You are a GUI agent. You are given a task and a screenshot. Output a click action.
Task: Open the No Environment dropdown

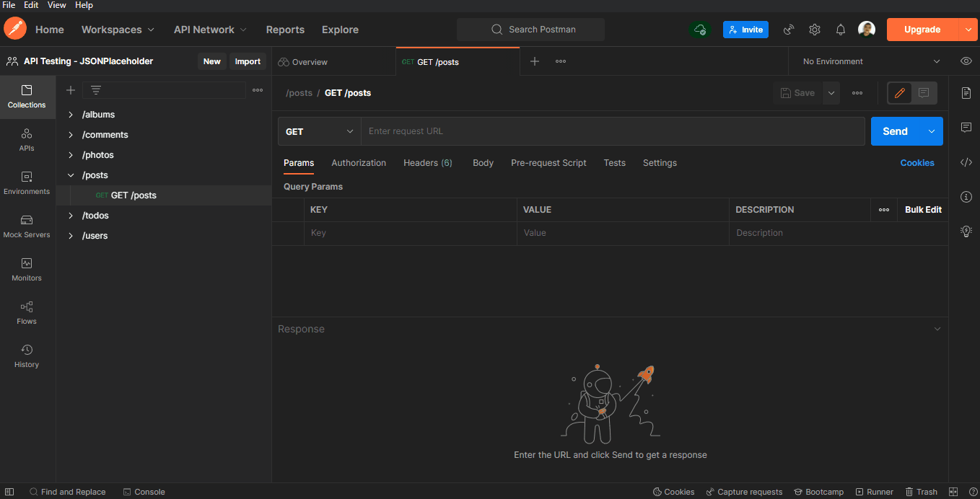click(871, 61)
